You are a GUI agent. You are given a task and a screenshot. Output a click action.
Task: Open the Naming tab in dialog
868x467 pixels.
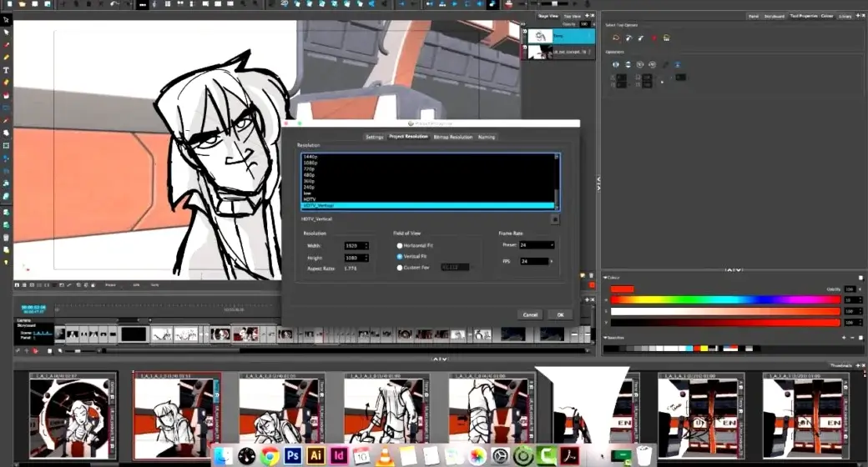pyautogui.click(x=487, y=137)
